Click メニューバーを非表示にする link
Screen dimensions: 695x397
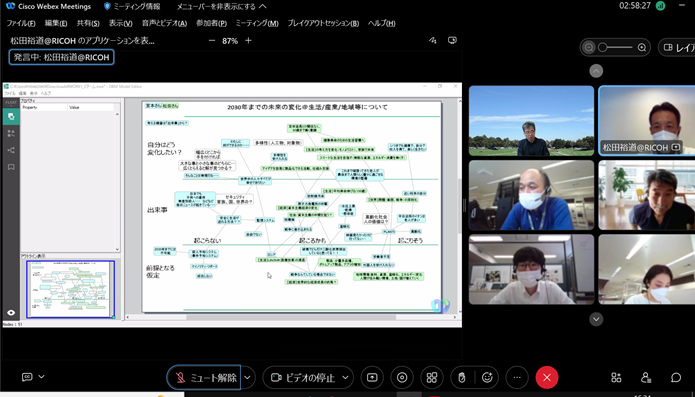pyautogui.click(x=222, y=7)
